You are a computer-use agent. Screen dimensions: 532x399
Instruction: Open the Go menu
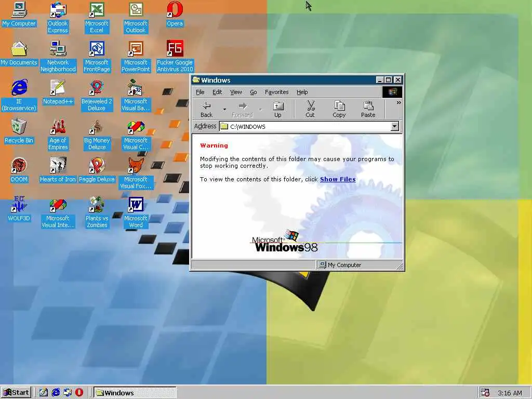click(x=254, y=92)
